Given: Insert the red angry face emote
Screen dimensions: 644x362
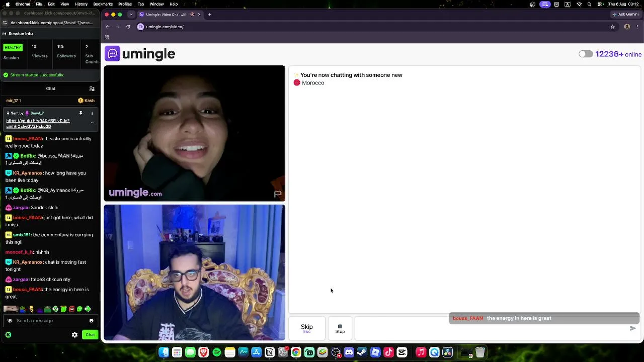Looking at the screenshot, I should coord(71,309).
